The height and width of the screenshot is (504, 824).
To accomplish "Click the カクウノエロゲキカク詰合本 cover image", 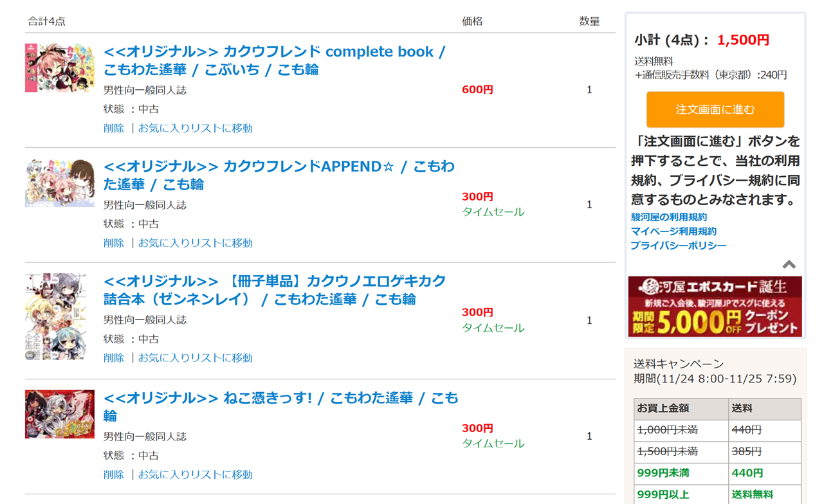I will [x=60, y=316].
